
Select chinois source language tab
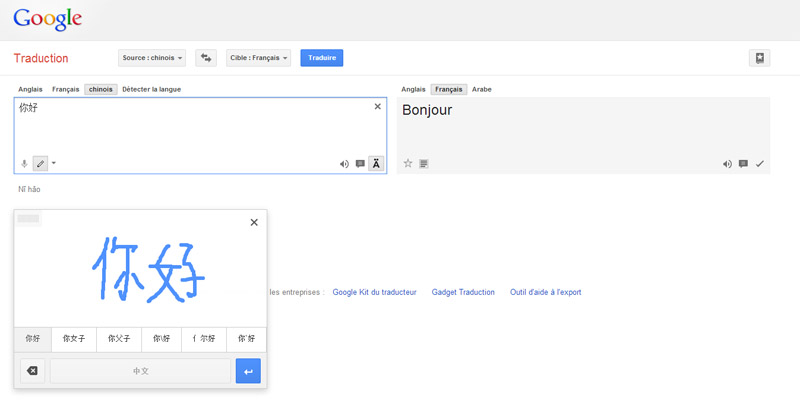tap(101, 89)
